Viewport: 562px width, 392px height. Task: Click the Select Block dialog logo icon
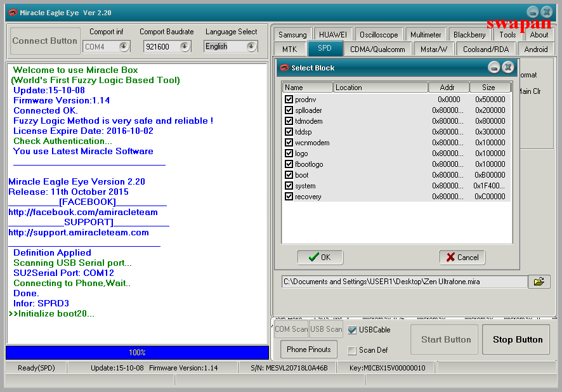click(284, 68)
